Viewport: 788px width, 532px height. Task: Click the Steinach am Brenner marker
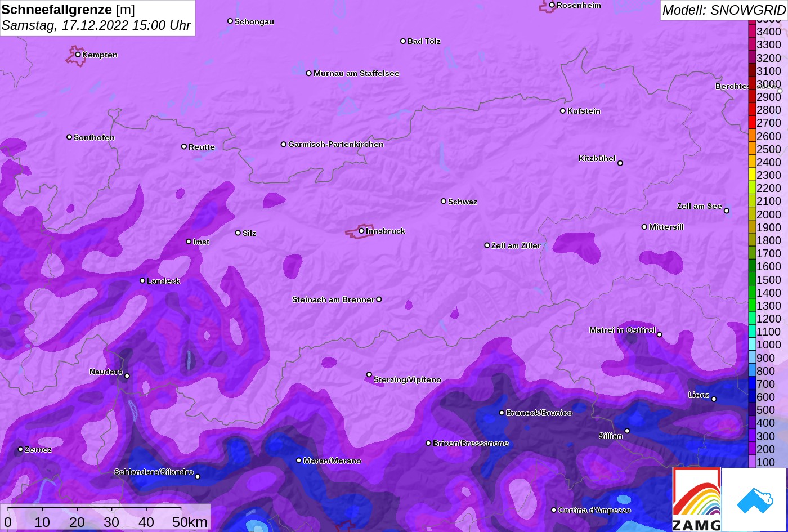[x=379, y=299]
